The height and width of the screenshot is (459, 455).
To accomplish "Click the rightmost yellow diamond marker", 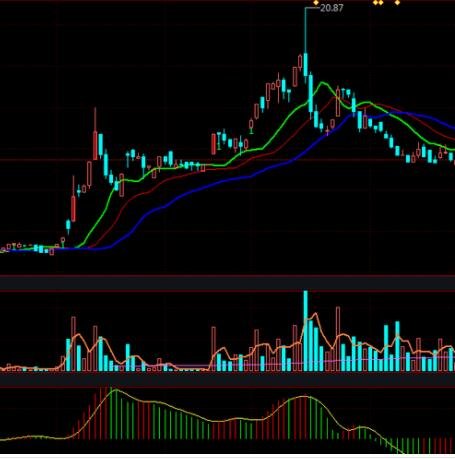I will click(x=397, y=3).
